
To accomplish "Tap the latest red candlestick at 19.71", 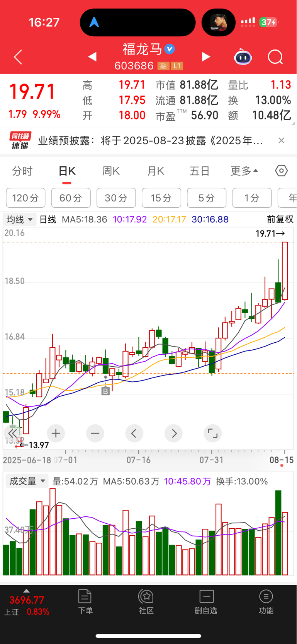I will pyautogui.click(x=285, y=271).
